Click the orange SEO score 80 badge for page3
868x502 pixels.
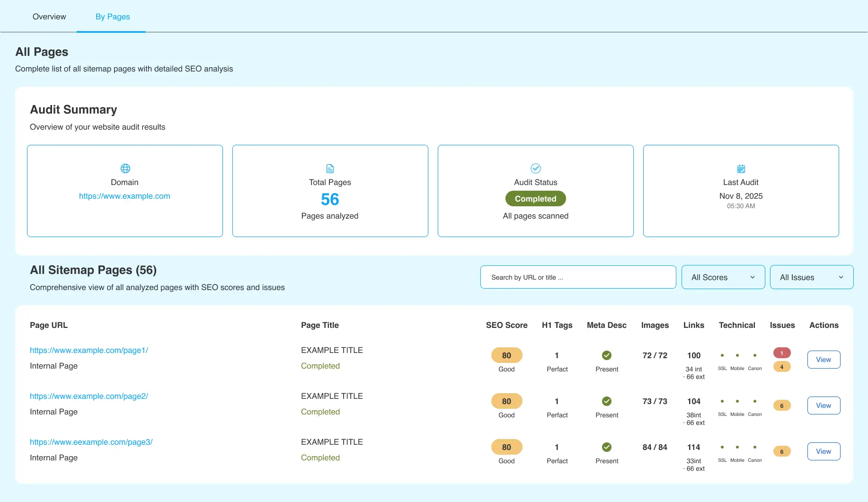coord(506,447)
